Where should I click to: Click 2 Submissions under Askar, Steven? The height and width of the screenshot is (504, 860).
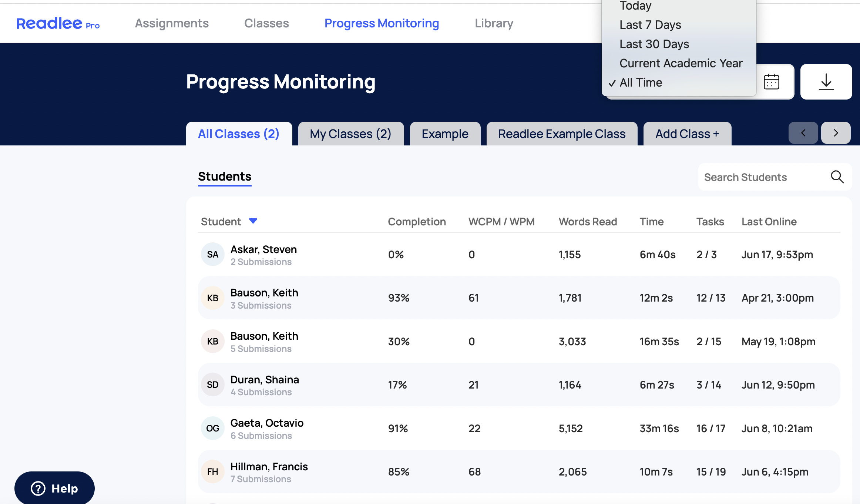[x=261, y=262]
